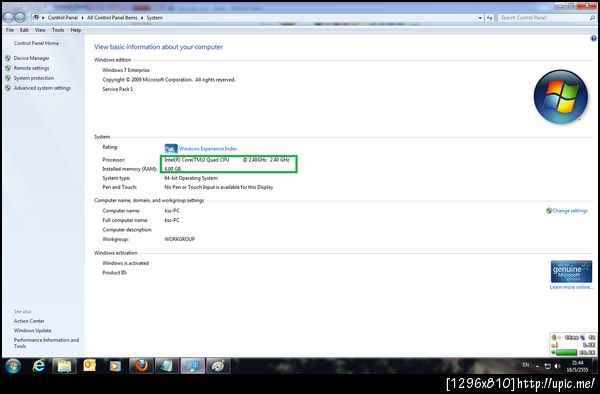
Task: Go to Control Panel Home
Action: click(36, 43)
